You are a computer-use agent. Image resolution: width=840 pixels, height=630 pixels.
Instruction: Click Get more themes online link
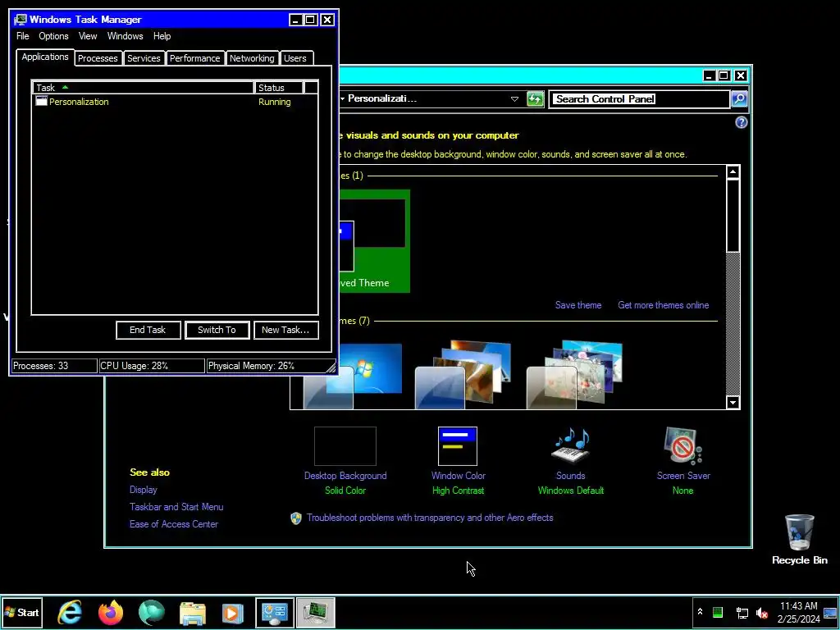663,305
